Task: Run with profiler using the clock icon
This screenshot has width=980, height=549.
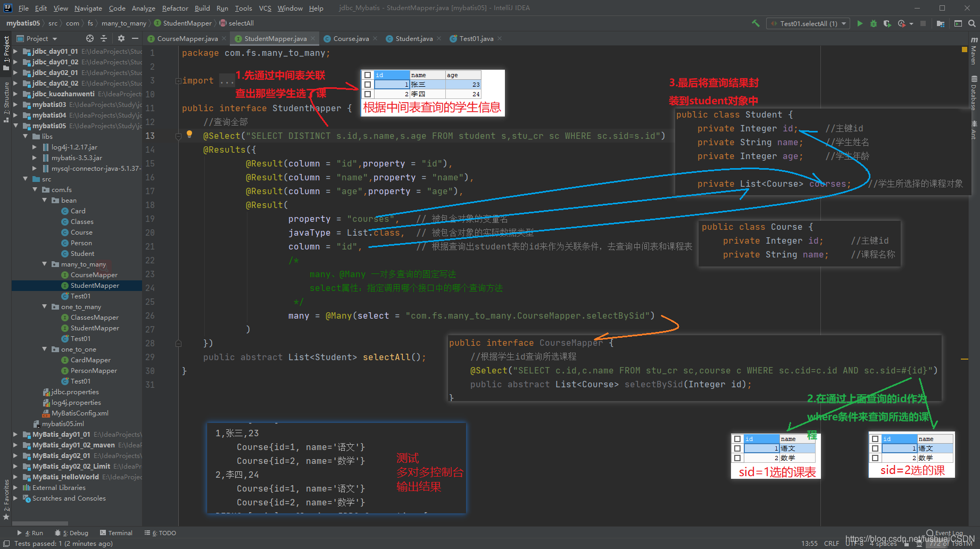Action: coord(901,23)
